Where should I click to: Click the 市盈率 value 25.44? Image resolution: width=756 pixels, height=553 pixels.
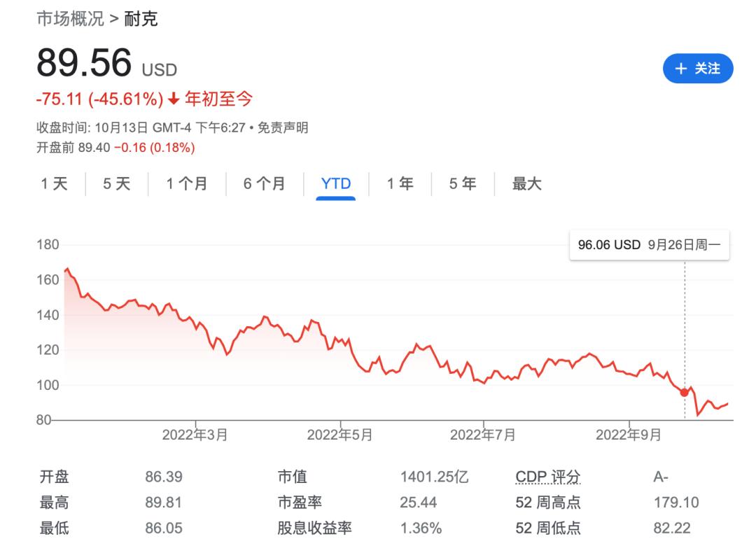[x=418, y=503]
